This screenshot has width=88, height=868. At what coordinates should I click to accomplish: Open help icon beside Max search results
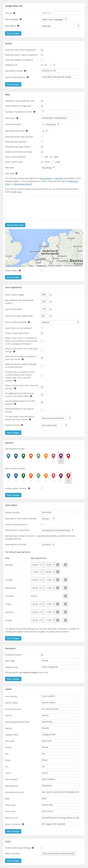(x=25, y=71)
